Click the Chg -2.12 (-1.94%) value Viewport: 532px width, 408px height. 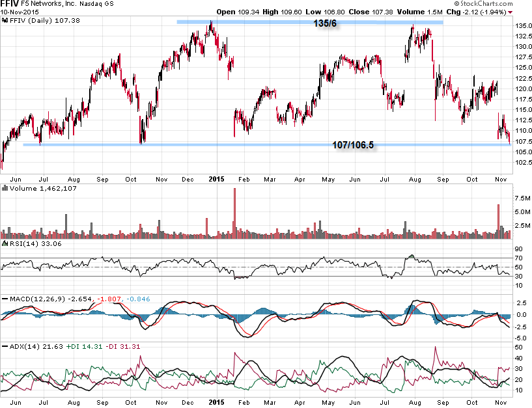point(476,12)
